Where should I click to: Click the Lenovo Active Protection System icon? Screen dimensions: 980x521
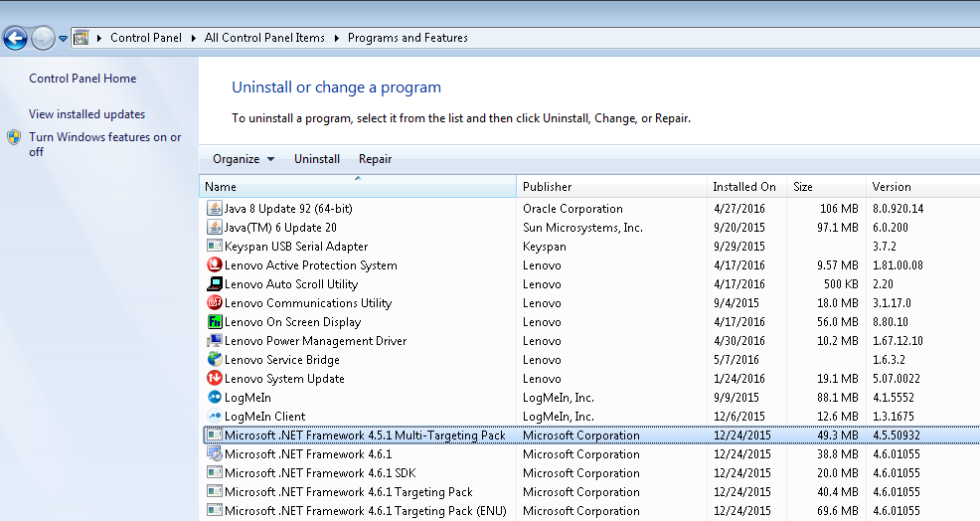pyautogui.click(x=215, y=264)
